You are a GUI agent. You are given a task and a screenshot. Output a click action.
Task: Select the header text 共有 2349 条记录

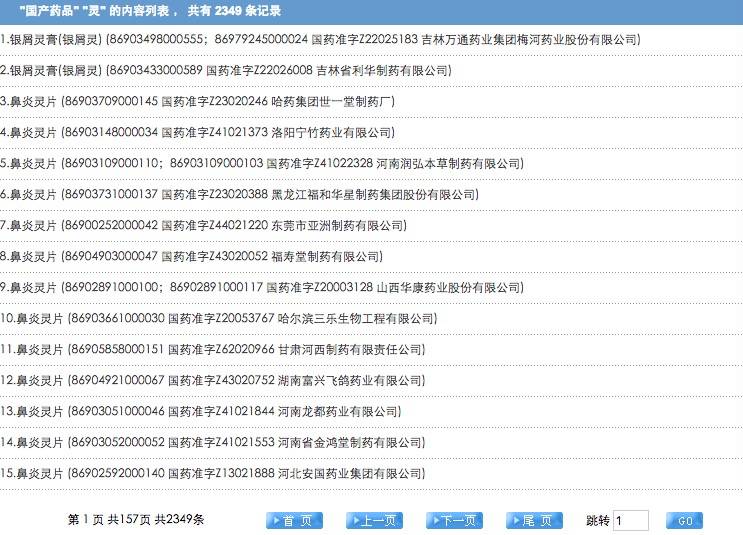[234, 11]
